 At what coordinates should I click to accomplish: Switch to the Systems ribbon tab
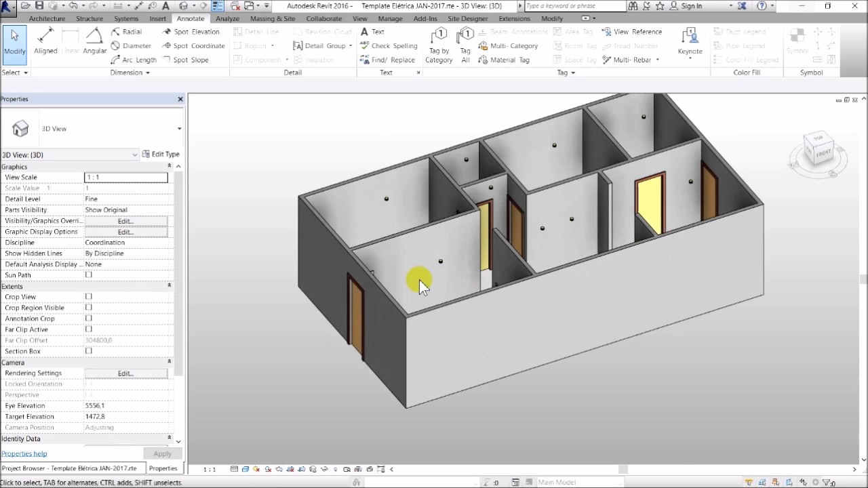(126, 18)
